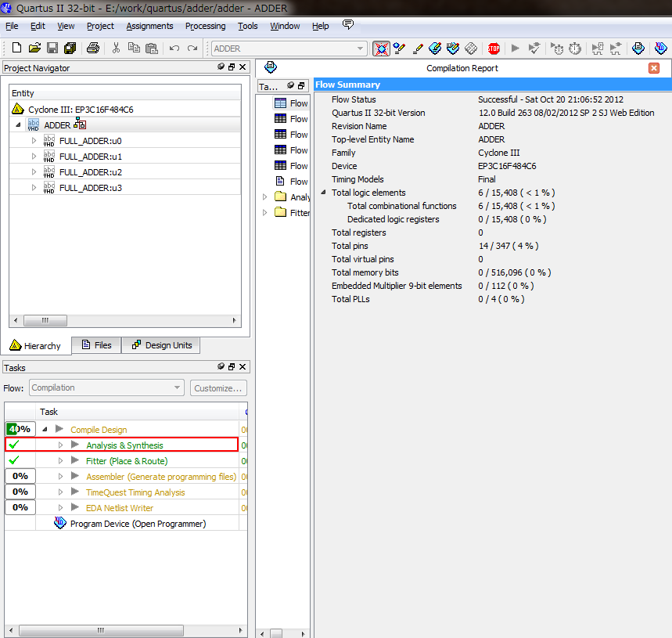Undo the last action via toolbar arrow
This screenshot has width=672, height=638.
[174, 48]
